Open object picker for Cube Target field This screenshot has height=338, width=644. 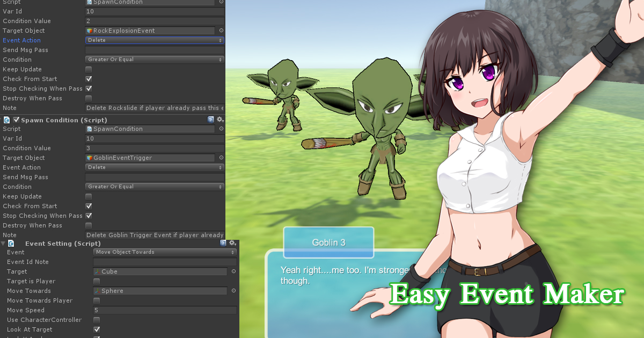(233, 271)
